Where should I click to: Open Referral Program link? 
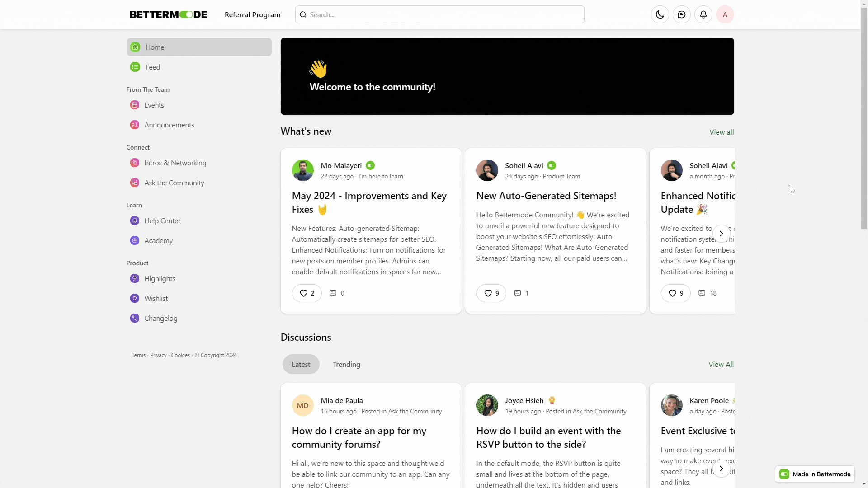(252, 14)
